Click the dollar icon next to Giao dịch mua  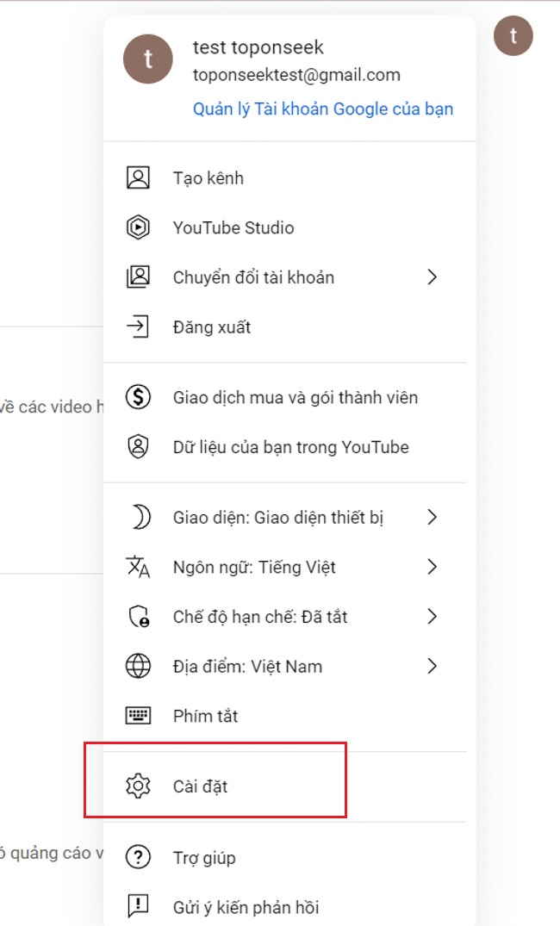138,397
